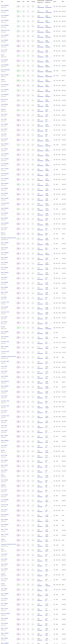The image size is (66, 644).
Task: Open the Apple M3 Pro link
Action: 3,55
